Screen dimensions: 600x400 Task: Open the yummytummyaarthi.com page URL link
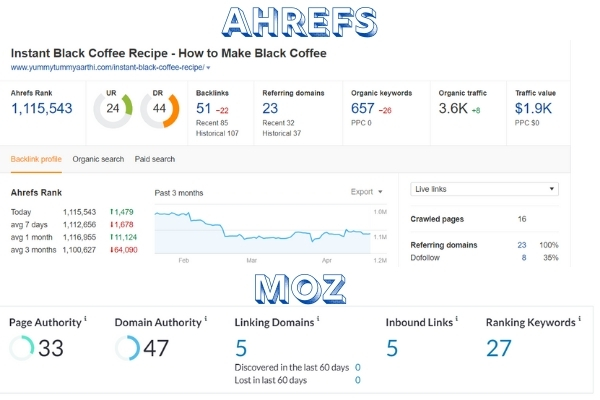108,67
